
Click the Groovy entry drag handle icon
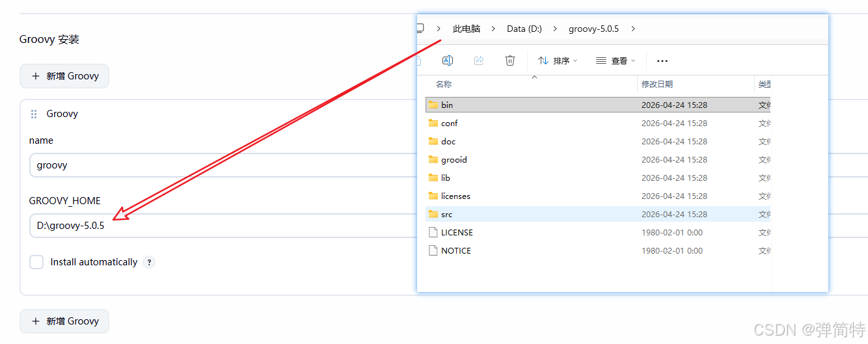(x=34, y=114)
